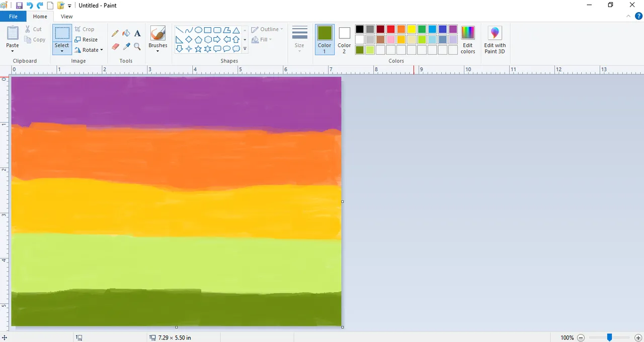Choose the Curve shape
Viewport: 644px width, 342px height.
pos(189,30)
